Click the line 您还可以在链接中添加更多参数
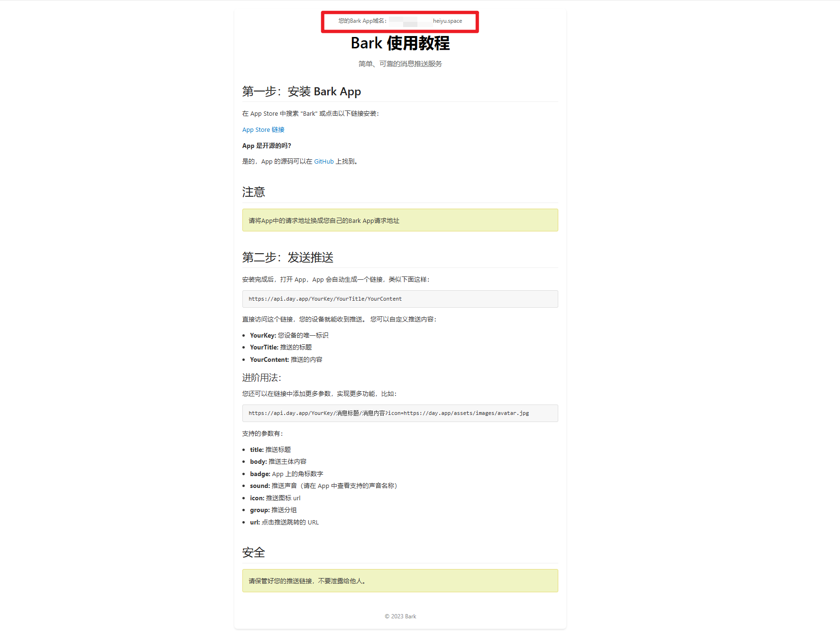The height and width of the screenshot is (634, 840). [320, 394]
